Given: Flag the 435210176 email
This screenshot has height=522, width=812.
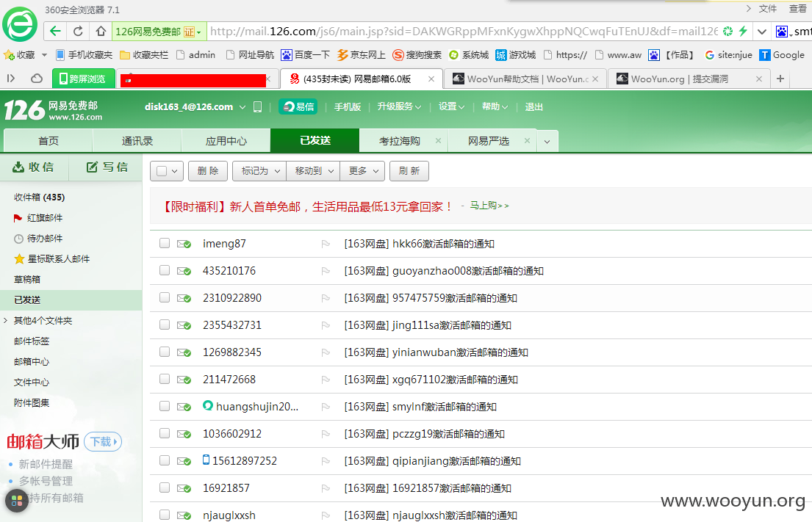Looking at the screenshot, I should pos(326,271).
